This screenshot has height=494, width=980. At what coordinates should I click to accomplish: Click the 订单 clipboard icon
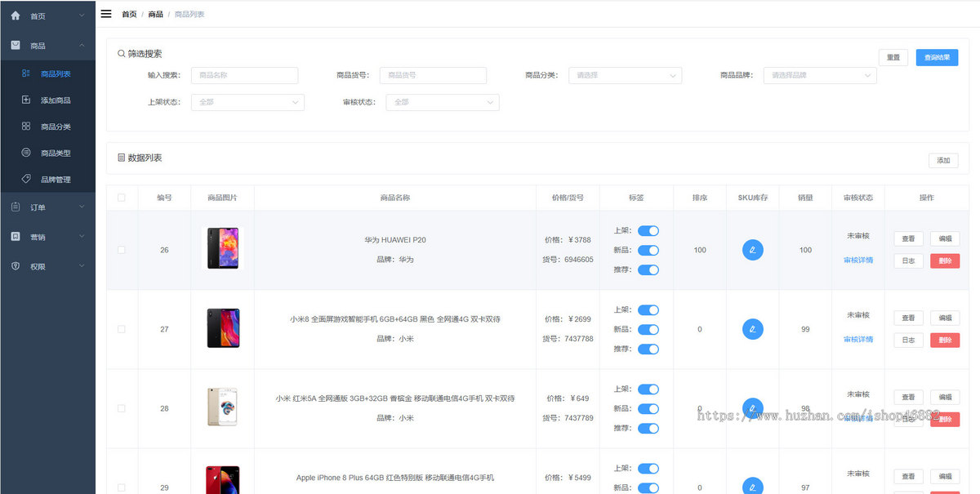[16, 207]
